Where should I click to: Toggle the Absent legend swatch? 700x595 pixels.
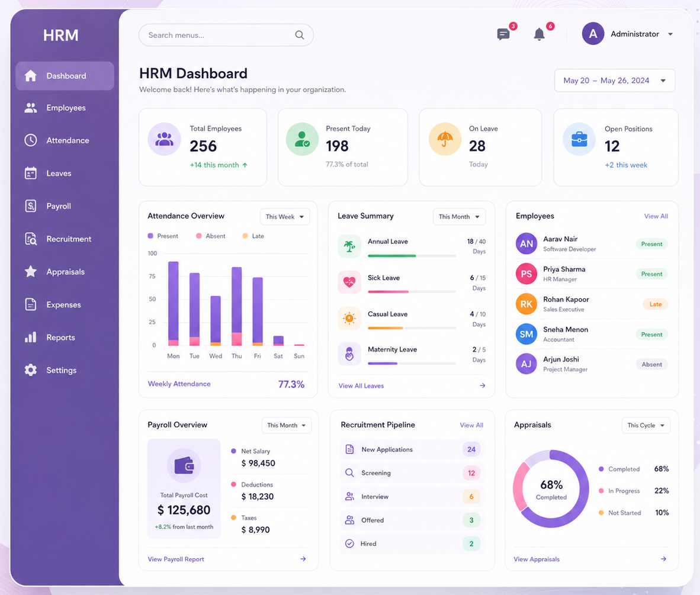coord(198,236)
